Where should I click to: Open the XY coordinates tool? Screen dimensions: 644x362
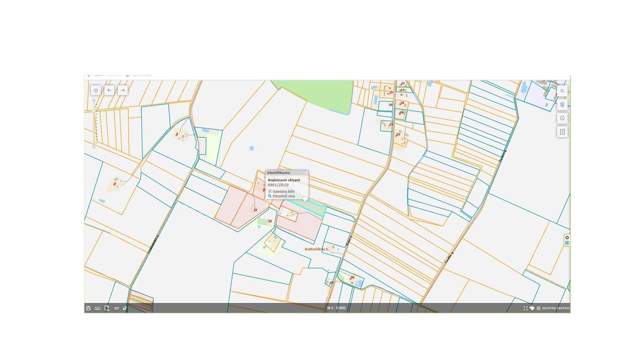(116, 308)
